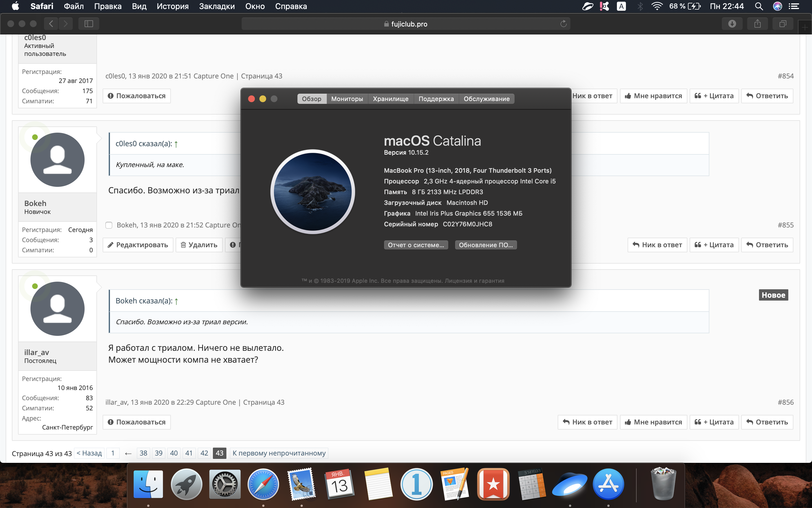The height and width of the screenshot is (508, 812).
Task: Go forward with Safari forward arrow
Action: [65, 23]
